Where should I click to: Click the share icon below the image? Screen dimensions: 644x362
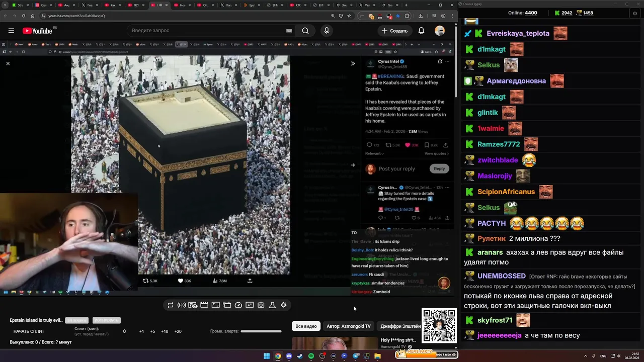pos(250,281)
